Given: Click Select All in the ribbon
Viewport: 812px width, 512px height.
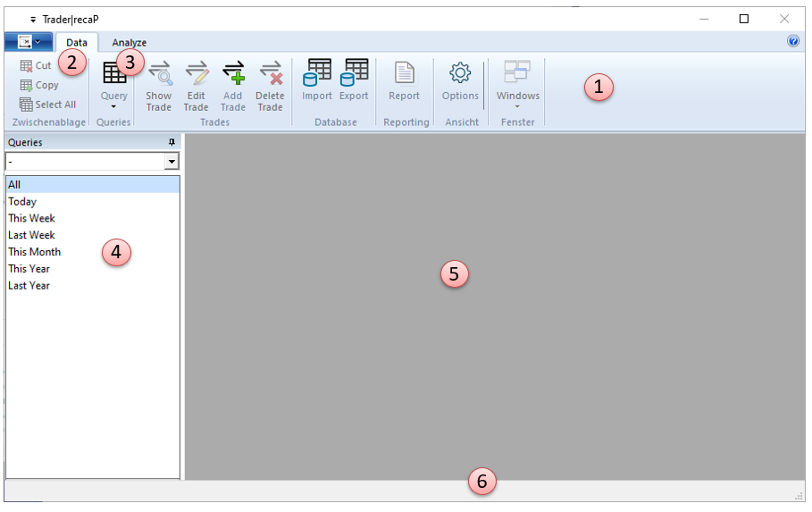Looking at the screenshot, I should tap(48, 105).
